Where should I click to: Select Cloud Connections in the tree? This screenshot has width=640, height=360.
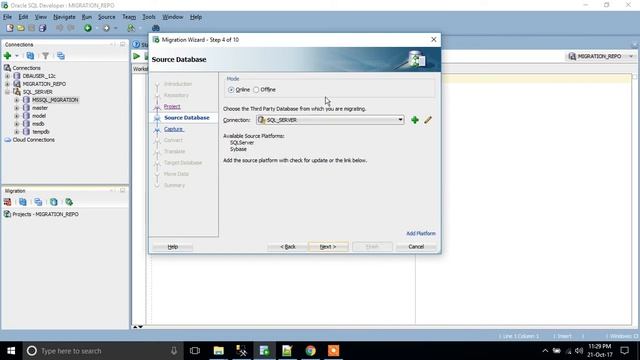tap(33, 140)
